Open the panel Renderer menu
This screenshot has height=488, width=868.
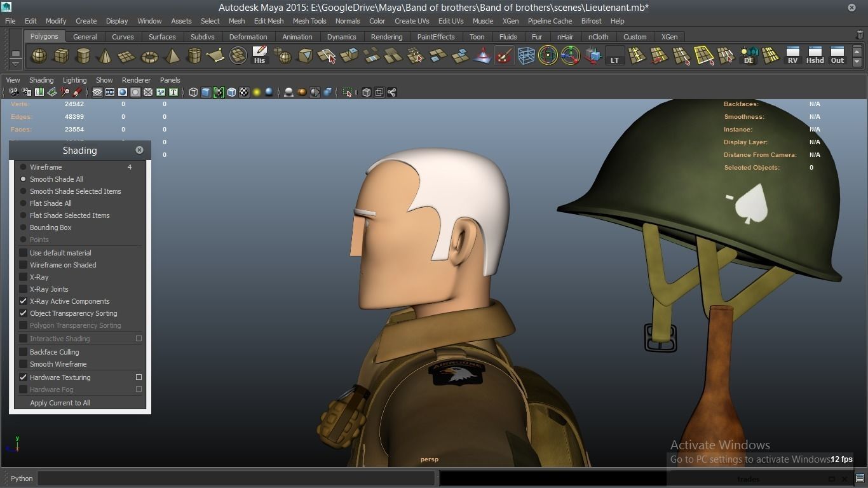136,80
